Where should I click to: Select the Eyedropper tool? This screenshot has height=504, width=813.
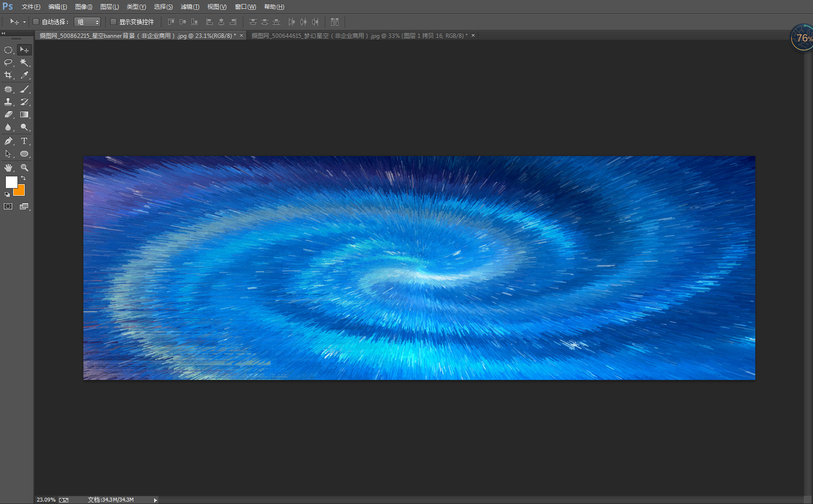(24, 75)
